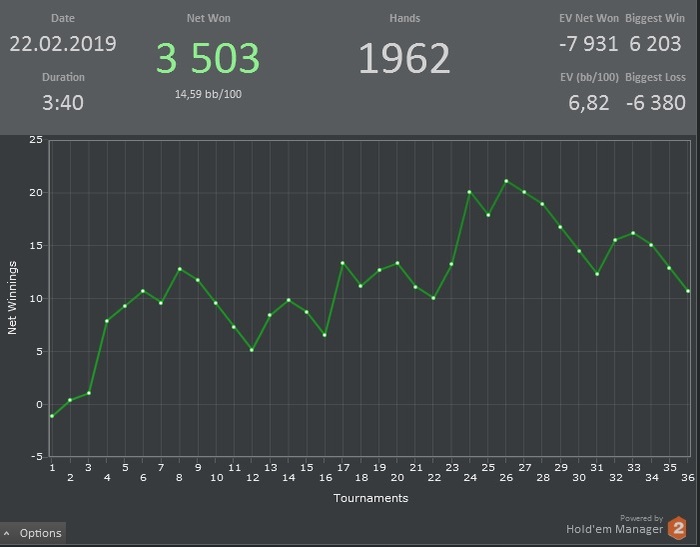Screen dimensions: 700x547
Task: Click the Hands label
Action: click(x=404, y=18)
